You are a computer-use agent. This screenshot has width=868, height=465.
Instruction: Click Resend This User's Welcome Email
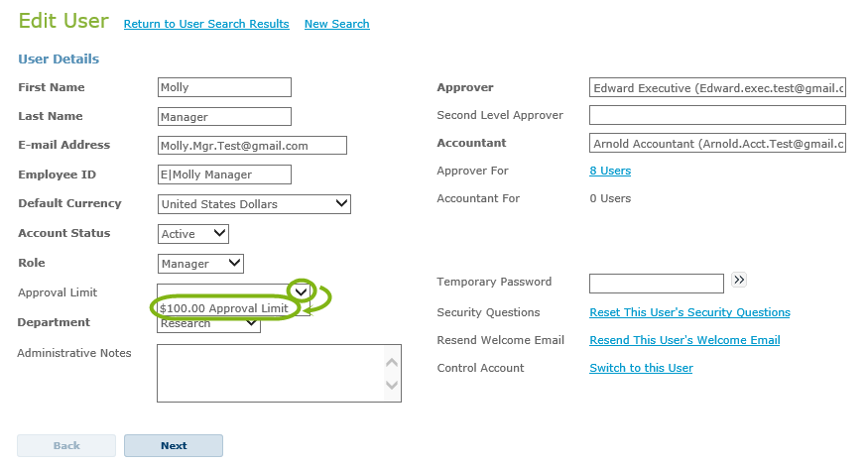pos(684,340)
